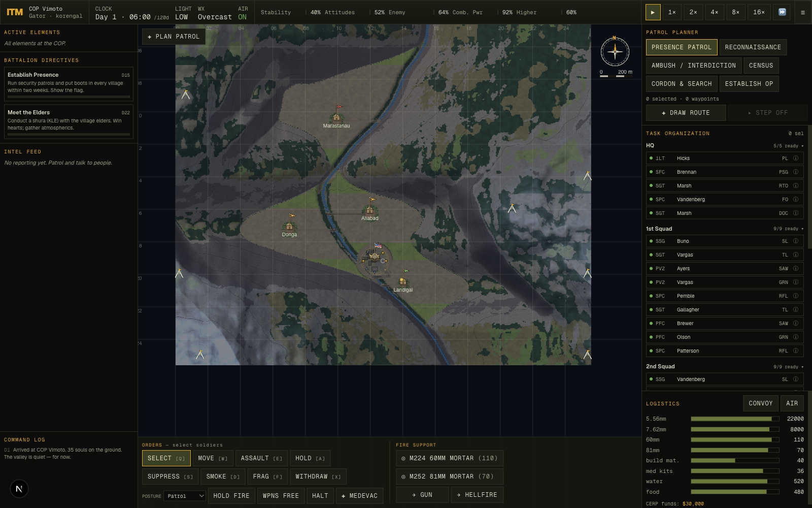This screenshot has height=508, width=812.
Task: Open the Meet the Elders directive card
Action: [x=69, y=122]
